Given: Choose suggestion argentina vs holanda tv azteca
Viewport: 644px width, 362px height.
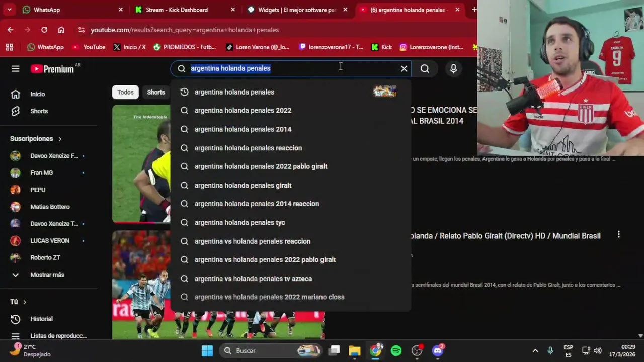Looking at the screenshot, I should tap(290, 279).
